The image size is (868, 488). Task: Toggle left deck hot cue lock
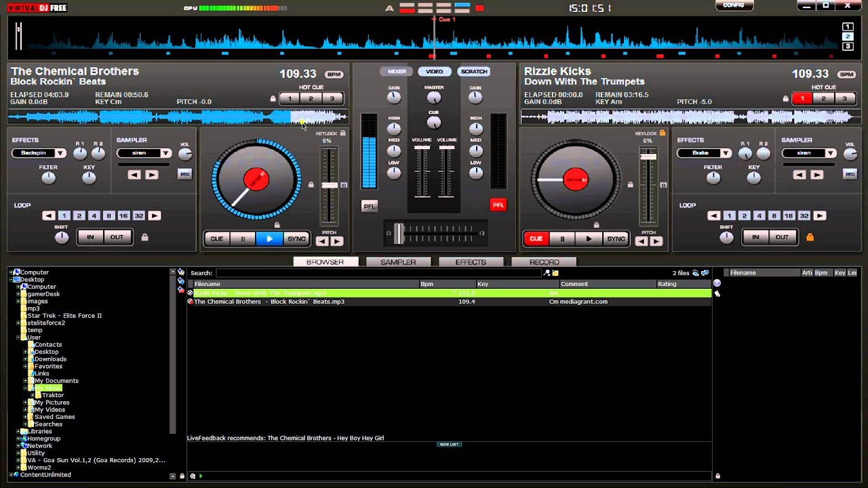(x=273, y=99)
